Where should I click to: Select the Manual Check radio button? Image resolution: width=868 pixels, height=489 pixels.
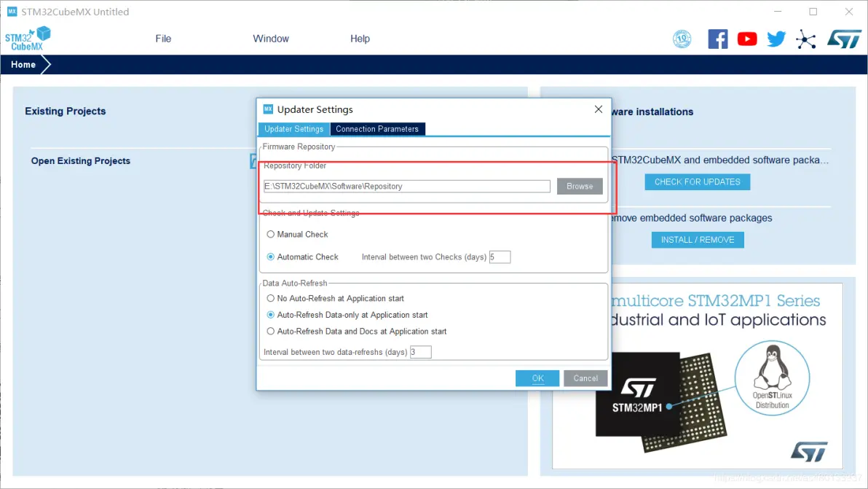[x=271, y=234]
